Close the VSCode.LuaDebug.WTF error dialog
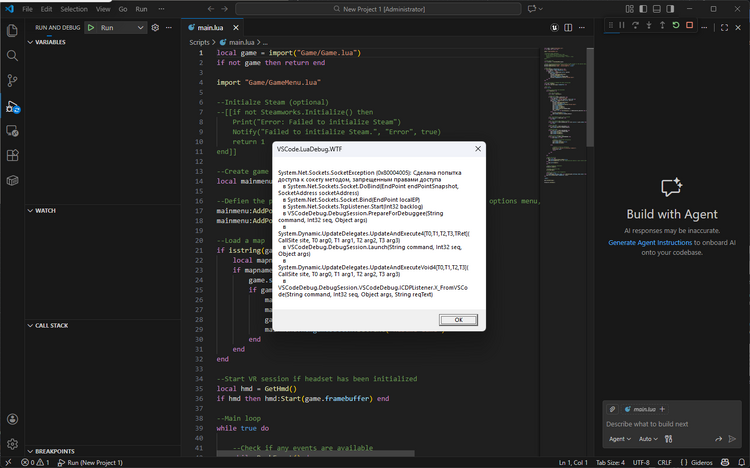 click(477, 149)
